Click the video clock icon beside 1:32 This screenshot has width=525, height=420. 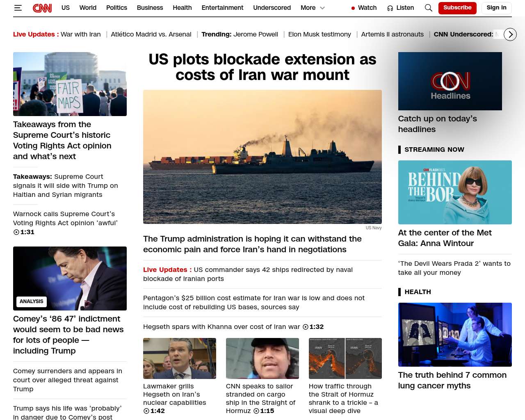[x=306, y=327]
